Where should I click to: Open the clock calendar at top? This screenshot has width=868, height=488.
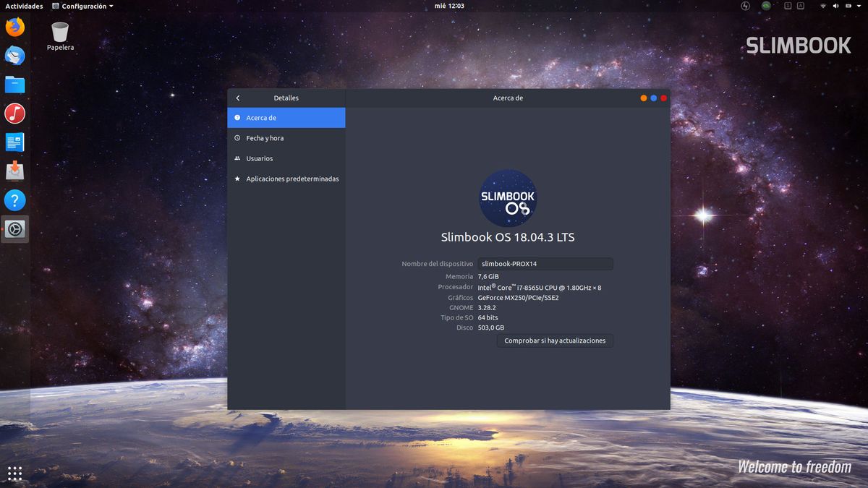pos(449,6)
